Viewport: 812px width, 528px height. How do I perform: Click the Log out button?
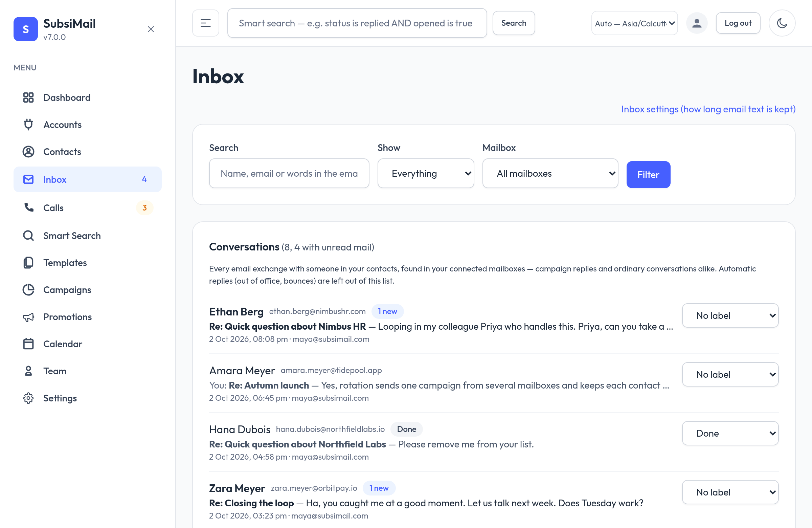tap(738, 23)
